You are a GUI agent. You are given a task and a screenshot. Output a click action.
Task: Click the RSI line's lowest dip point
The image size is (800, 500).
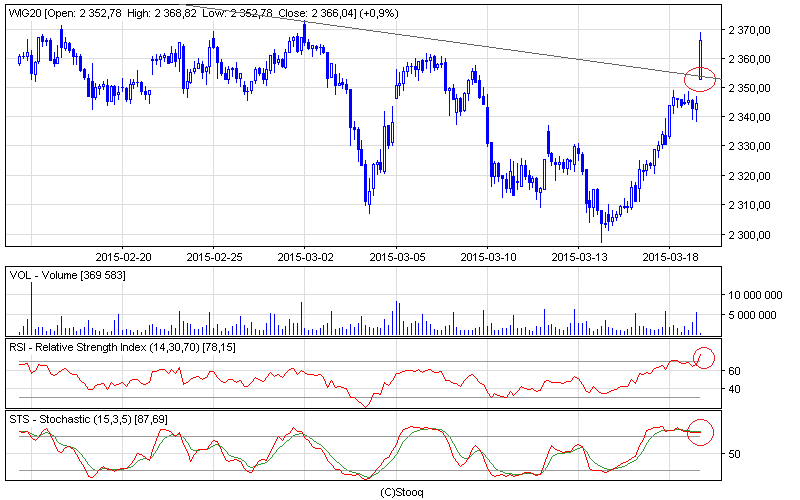coord(366,406)
